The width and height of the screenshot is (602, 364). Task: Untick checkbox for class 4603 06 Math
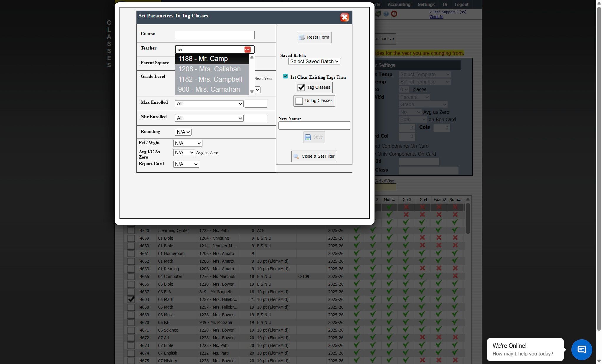tap(131, 299)
